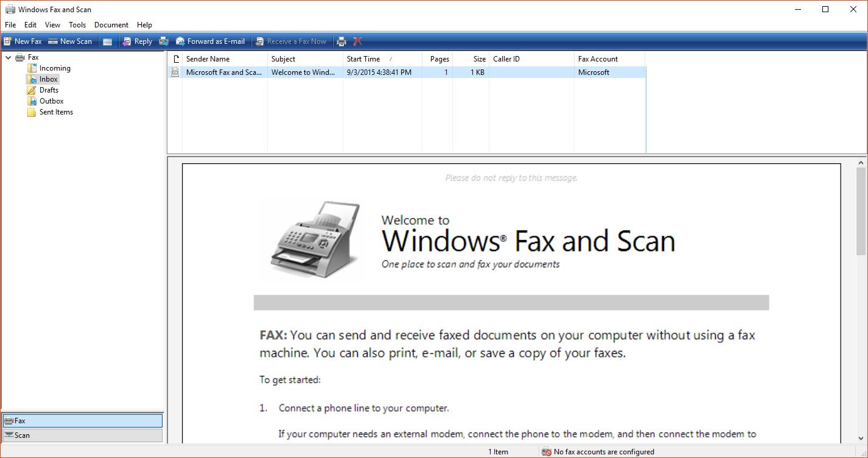The image size is (868, 458).
Task: Open the Outbox folder
Action: tap(50, 100)
